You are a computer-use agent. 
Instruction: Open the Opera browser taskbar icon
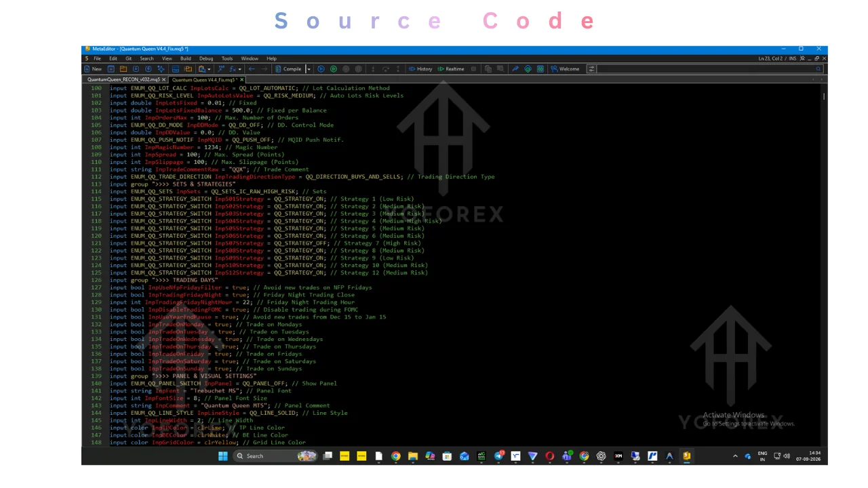(549, 456)
